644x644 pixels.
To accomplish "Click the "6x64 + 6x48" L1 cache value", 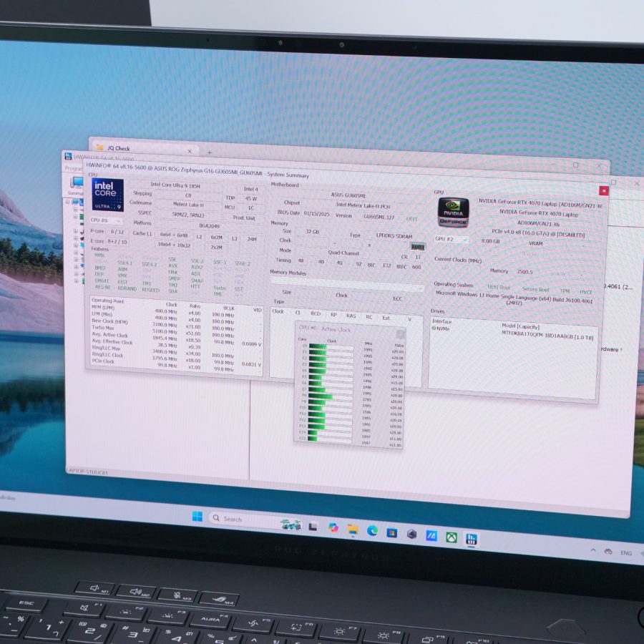I will [x=174, y=235].
